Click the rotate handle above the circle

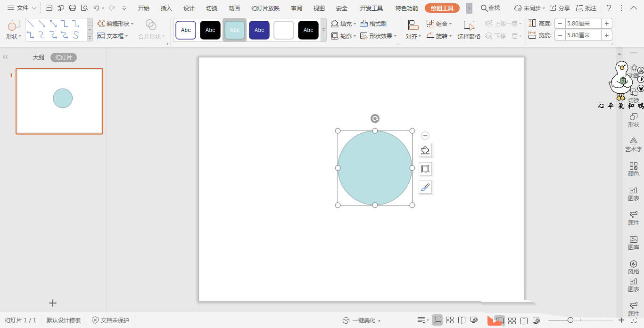pyautogui.click(x=375, y=119)
